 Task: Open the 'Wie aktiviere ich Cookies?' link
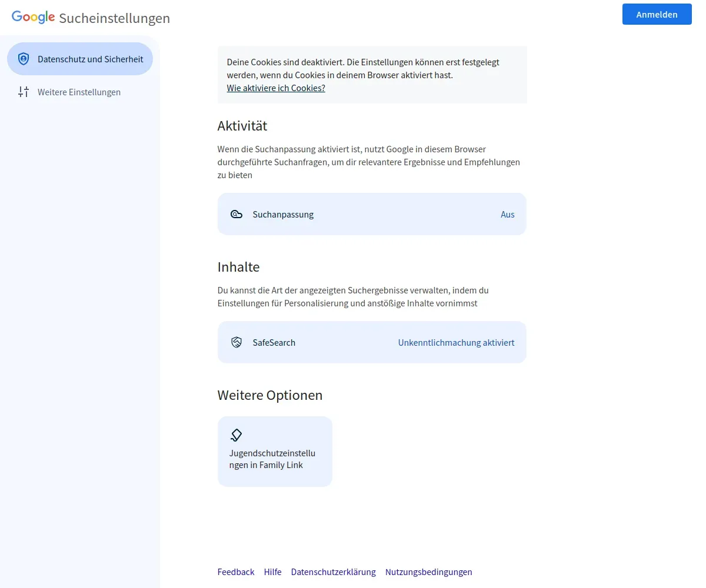[x=276, y=88]
